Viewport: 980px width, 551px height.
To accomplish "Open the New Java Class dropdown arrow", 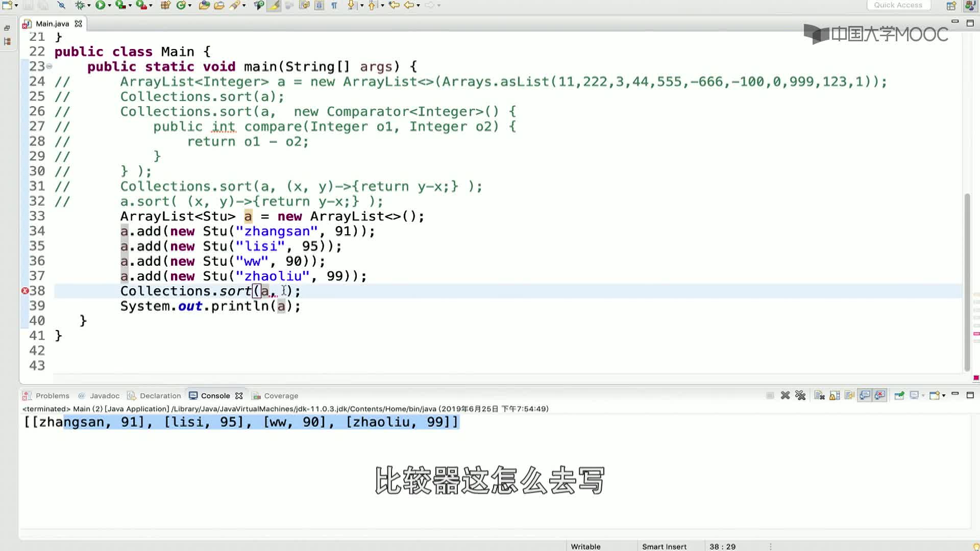I will [190, 6].
